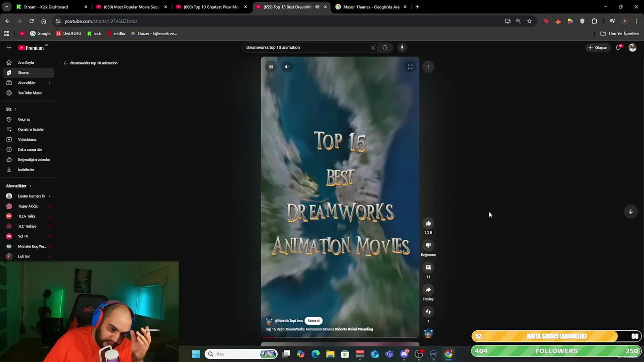This screenshot has height=362, width=644.
Task: Open a new browser tab
Action: (x=417, y=7)
